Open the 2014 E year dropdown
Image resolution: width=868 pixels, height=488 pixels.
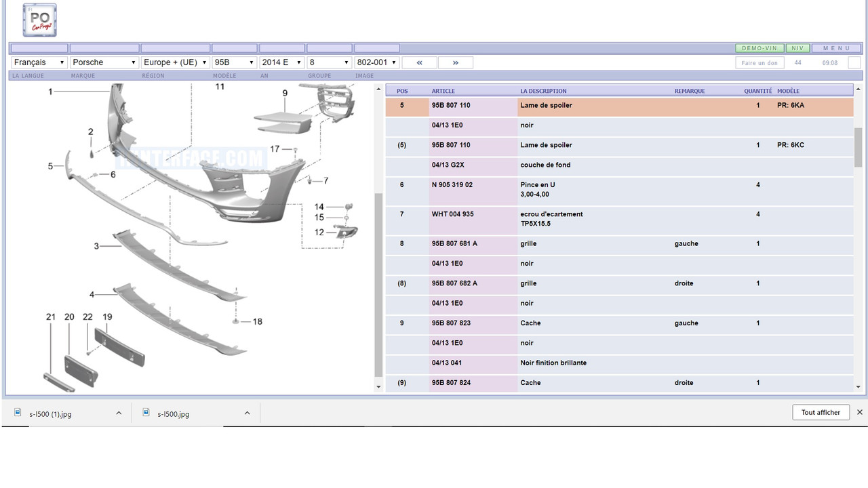click(x=282, y=62)
